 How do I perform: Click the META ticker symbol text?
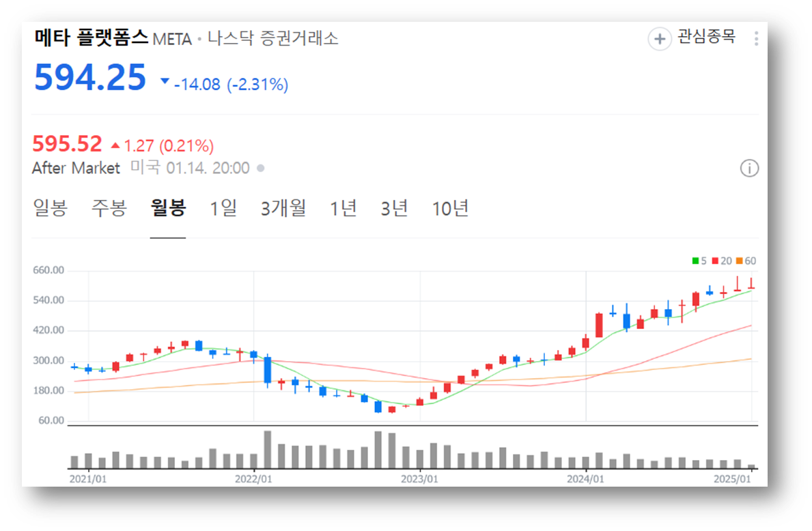click(172, 40)
